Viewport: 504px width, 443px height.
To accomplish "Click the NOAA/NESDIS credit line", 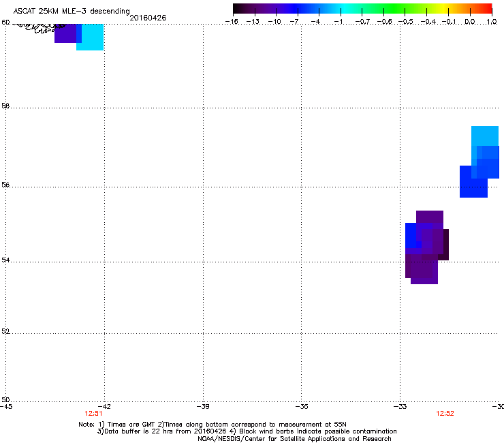I will (x=294, y=439).
